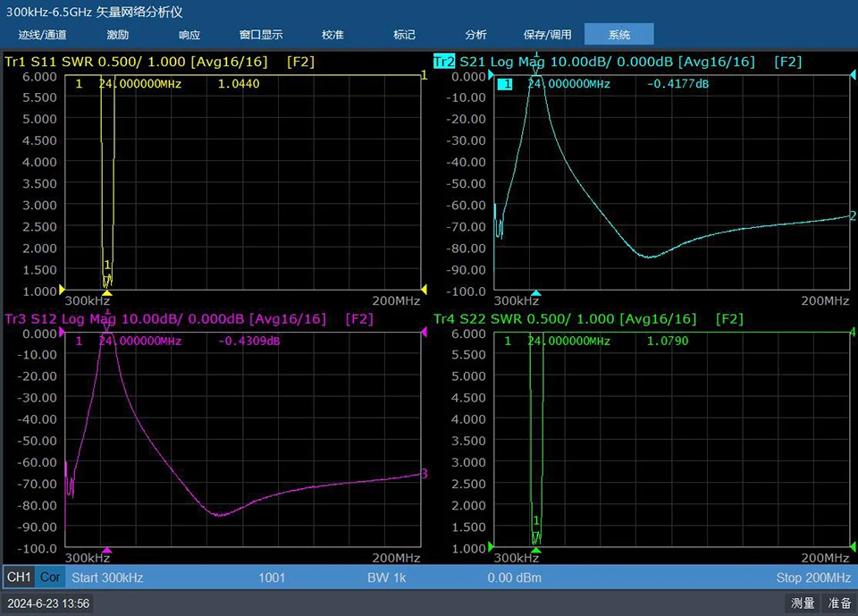Screen dimensions: 858x616
Task: Click the 测量 status button
Action: (x=803, y=603)
